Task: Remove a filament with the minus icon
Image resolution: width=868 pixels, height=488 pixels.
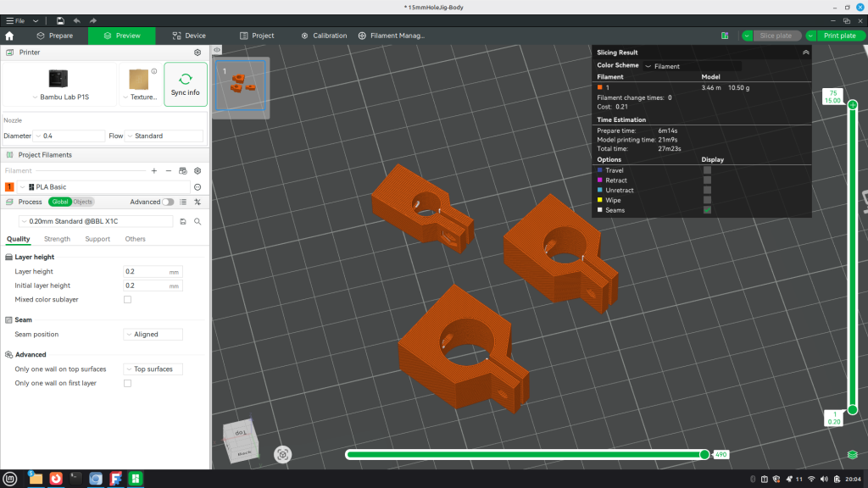Action: pos(169,171)
